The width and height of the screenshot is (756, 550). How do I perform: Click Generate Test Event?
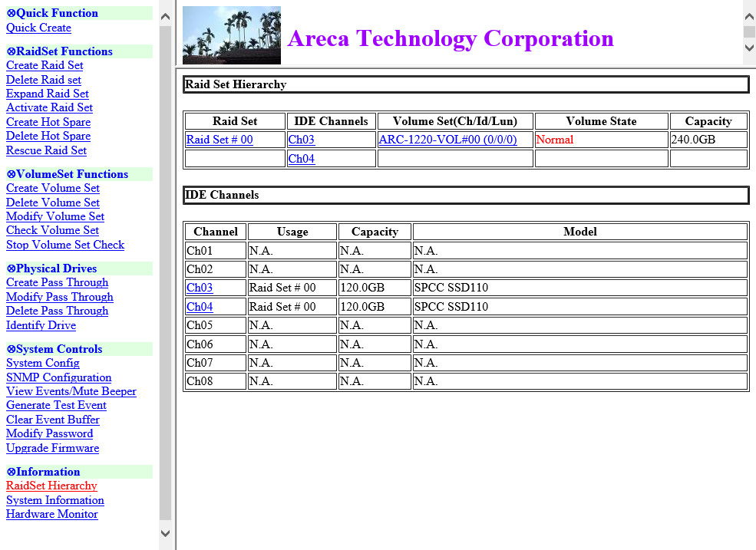(56, 406)
